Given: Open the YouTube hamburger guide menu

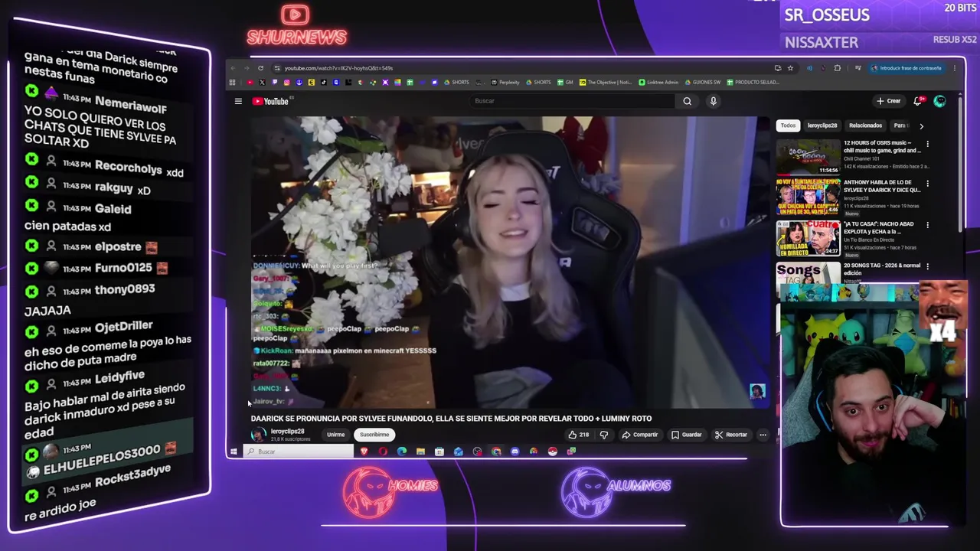Looking at the screenshot, I should point(238,101).
